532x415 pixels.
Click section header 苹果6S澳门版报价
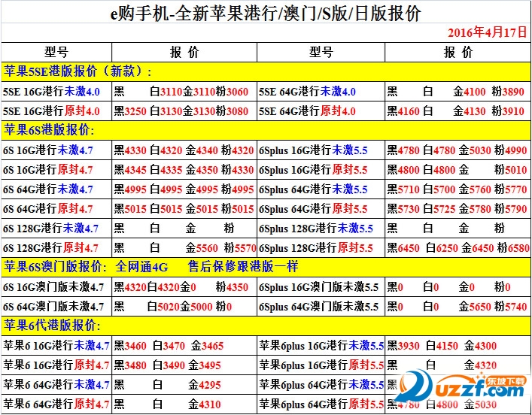[55, 267]
